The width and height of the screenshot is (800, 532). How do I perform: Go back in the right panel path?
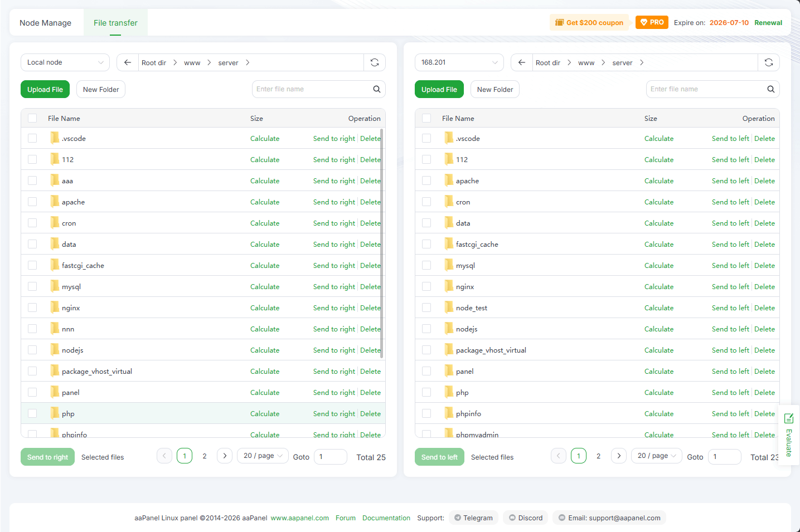[522, 62]
